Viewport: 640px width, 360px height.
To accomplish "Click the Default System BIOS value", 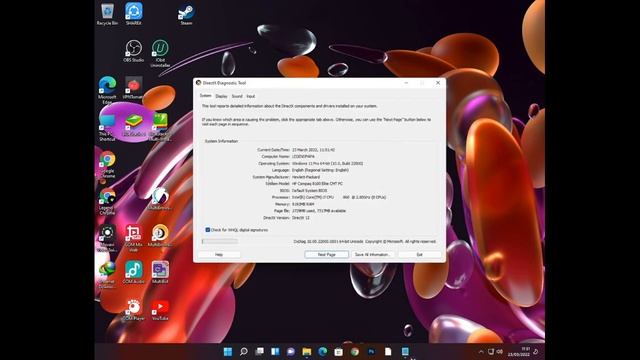I will (309, 191).
